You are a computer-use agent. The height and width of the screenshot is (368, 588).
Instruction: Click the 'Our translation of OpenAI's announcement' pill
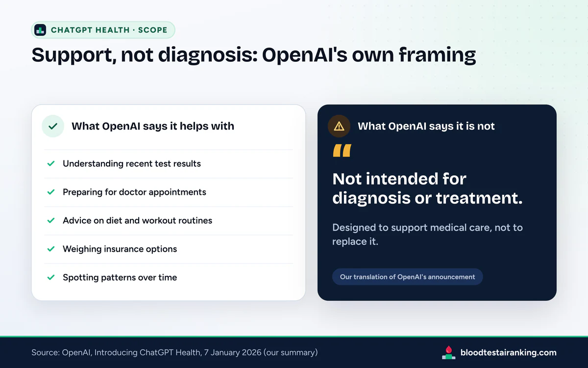408,277
